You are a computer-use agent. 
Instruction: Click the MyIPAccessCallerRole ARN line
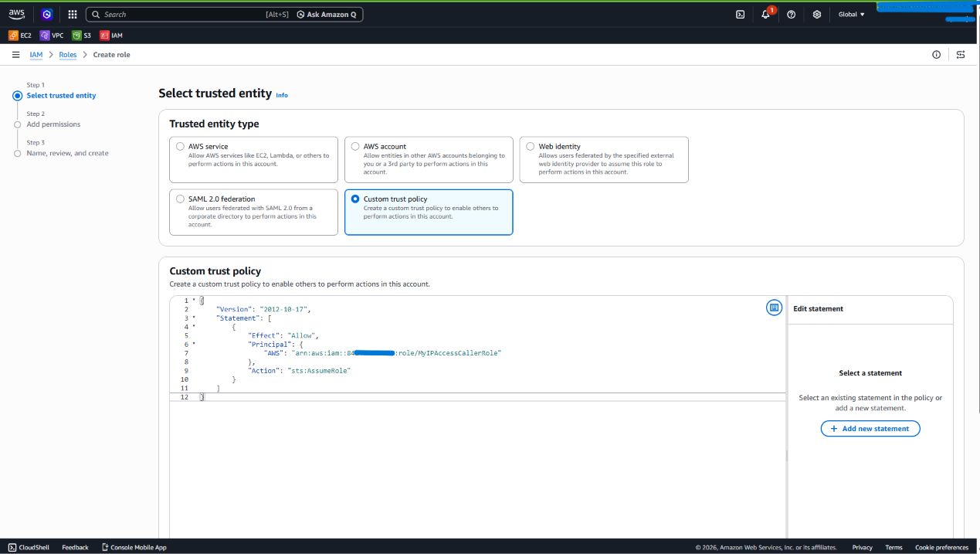coord(382,353)
